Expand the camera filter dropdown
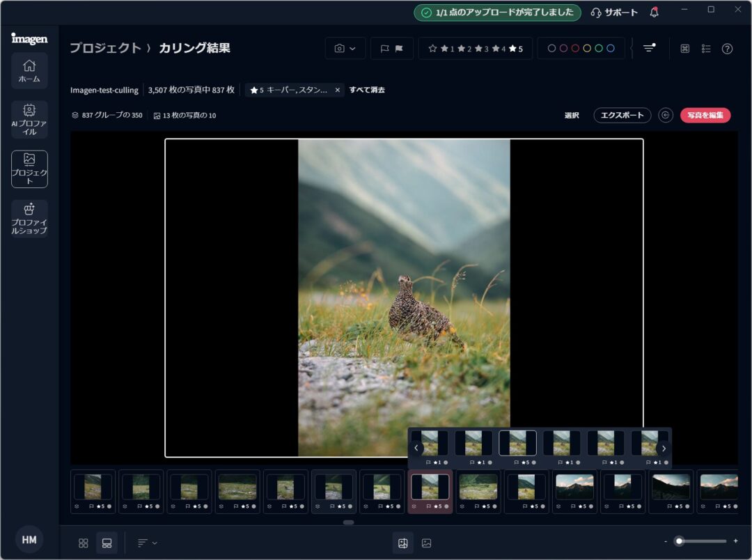Screen dimensions: 752x560 tap(345, 49)
